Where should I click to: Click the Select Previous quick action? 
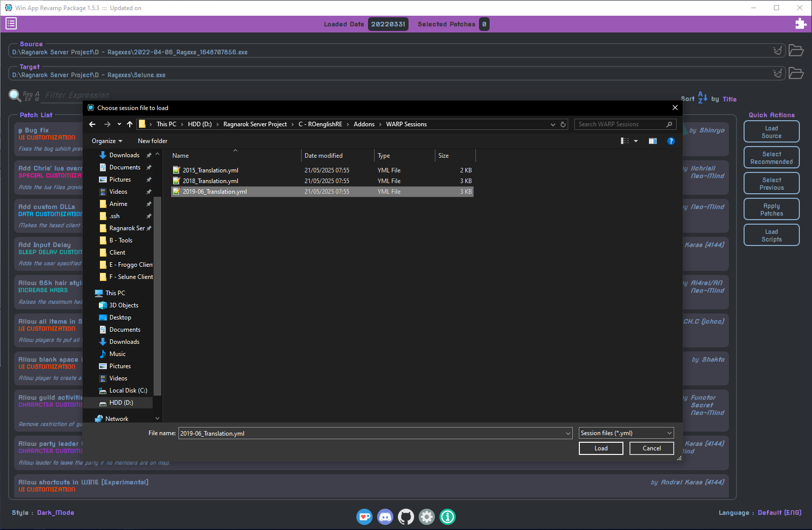(x=771, y=184)
